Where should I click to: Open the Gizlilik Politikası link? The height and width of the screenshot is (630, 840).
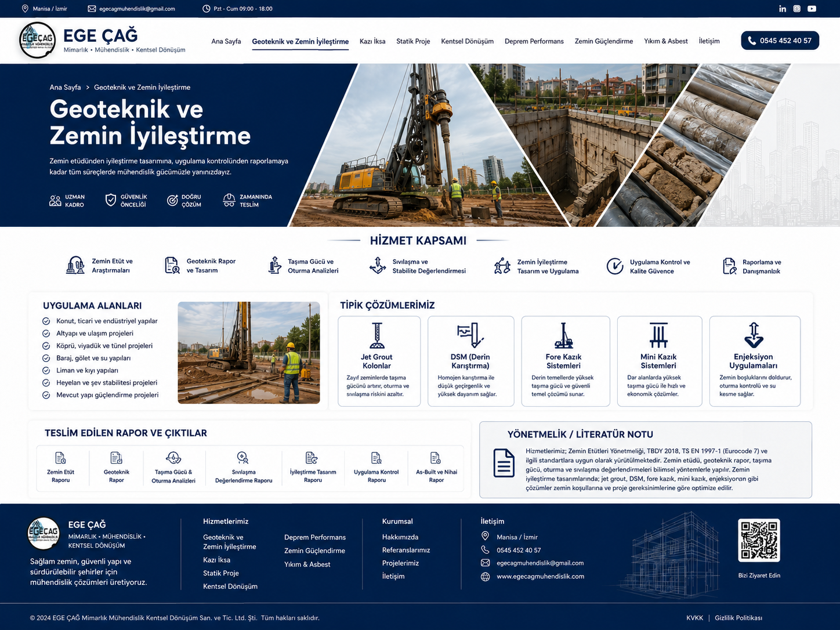pyautogui.click(x=738, y=618)
